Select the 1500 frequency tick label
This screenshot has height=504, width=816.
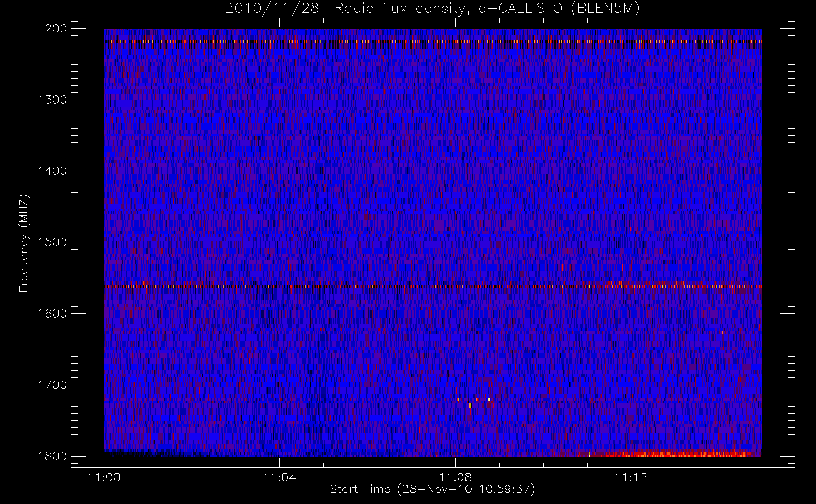tap(52, 242)
